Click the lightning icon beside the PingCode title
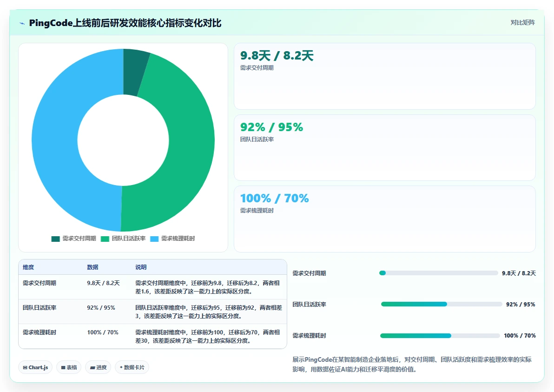The width and height of the screenshot is (554, 392). point(22,23)
